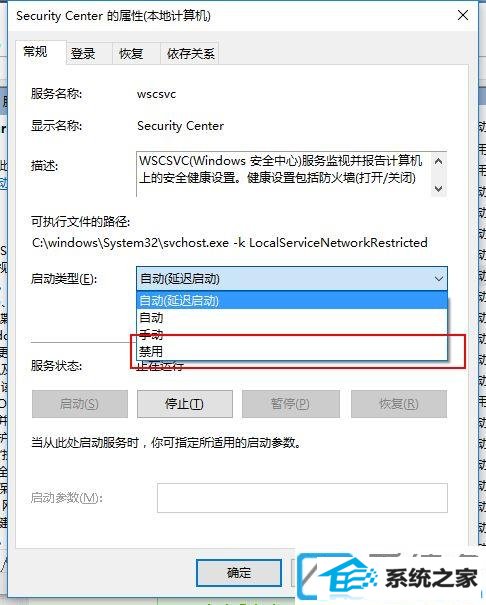486x605 pixels.
Task: Open the 恢复 tab
Action: (x=131, y=53)
